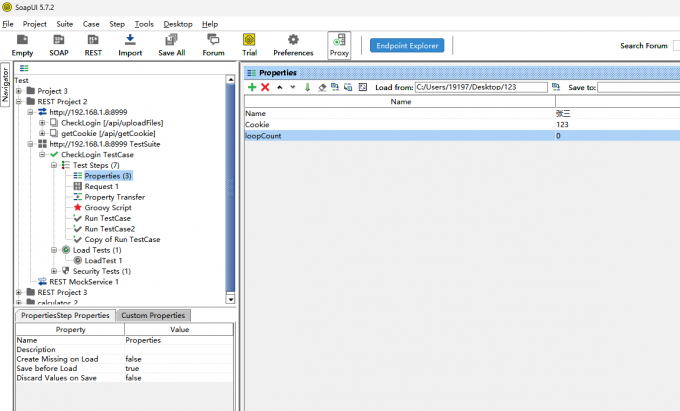Click the Name column header
680x411 pixels.
tap(400, 101)
